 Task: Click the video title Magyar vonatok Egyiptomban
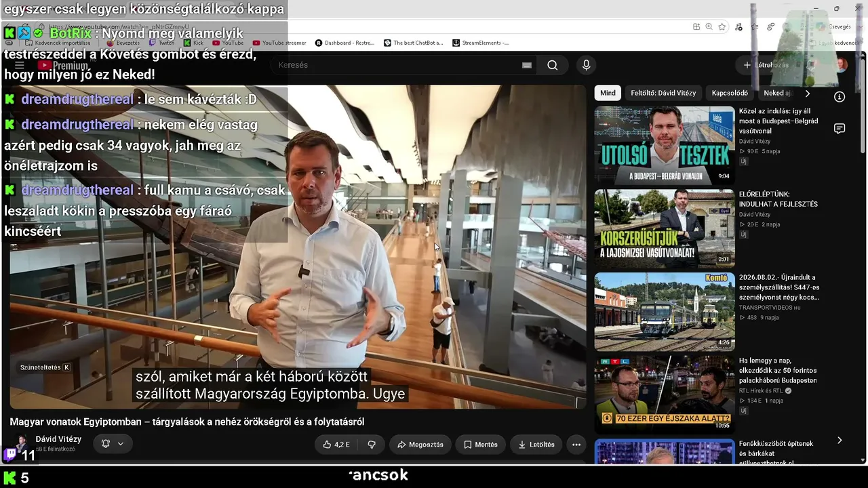187,422
